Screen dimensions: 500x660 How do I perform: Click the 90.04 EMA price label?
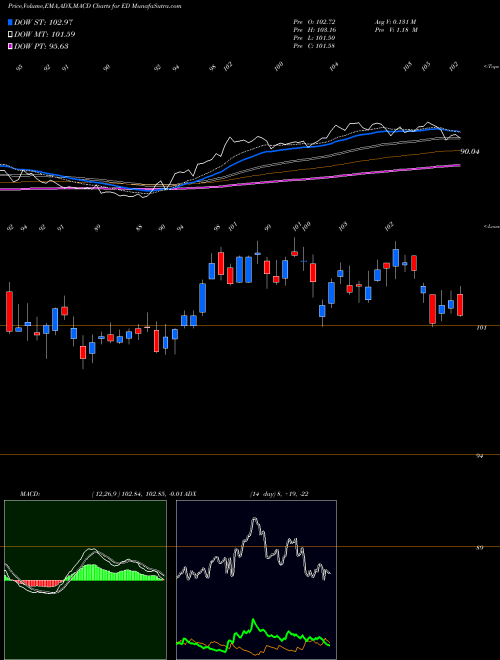[x=470, y=152]
